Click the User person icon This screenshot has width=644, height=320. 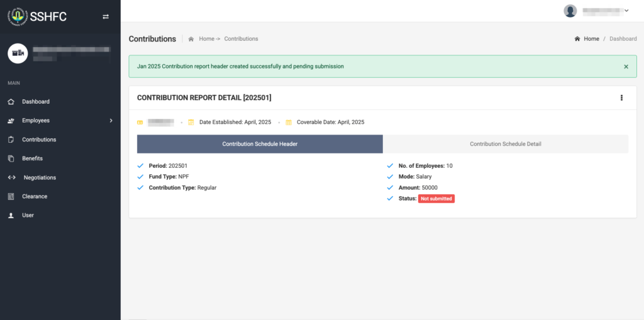pyautogui.click(x=11, y=215)
